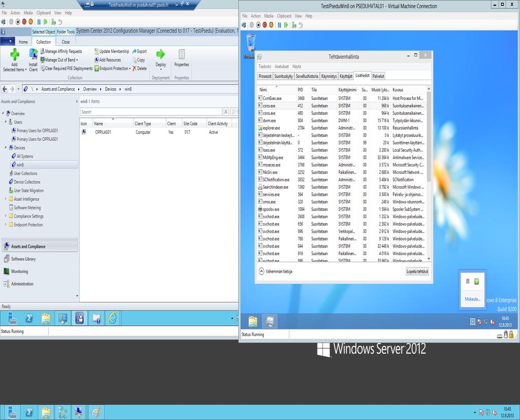Select SearchIndexer.exe process row
The height and width of the screenshot is (420, 520).
click(342, 187)
